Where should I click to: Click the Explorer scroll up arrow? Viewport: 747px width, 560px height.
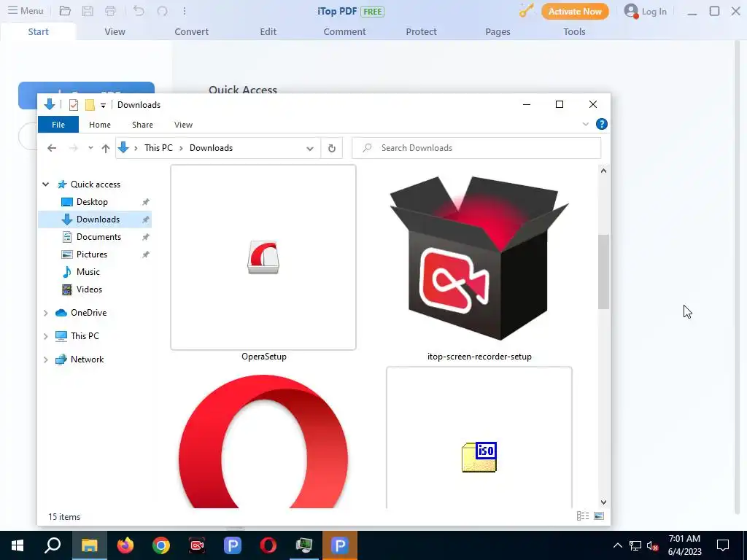tap(603, 171)
